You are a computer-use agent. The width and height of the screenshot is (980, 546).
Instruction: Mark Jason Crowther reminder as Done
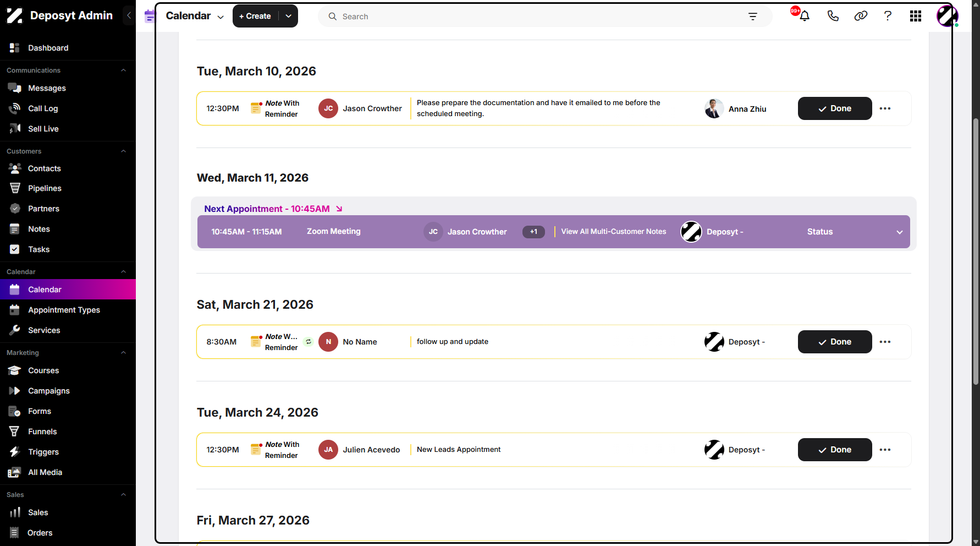(x=835, y=108)
